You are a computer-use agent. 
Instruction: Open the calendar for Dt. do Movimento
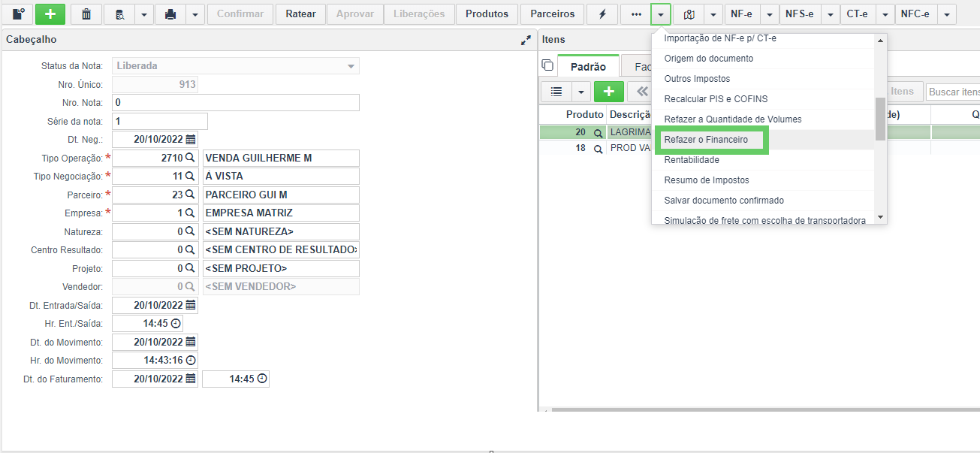tap(191, 342)
